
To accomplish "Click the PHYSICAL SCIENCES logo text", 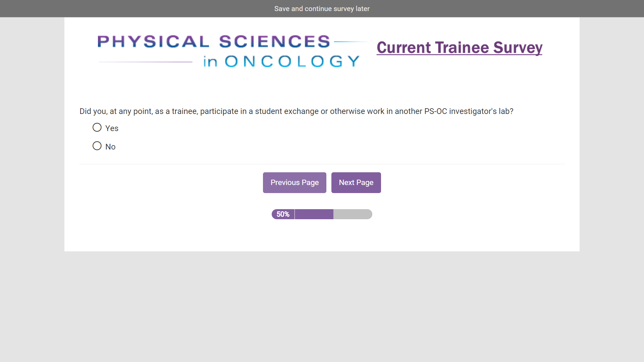I will (x=214, y=42).
